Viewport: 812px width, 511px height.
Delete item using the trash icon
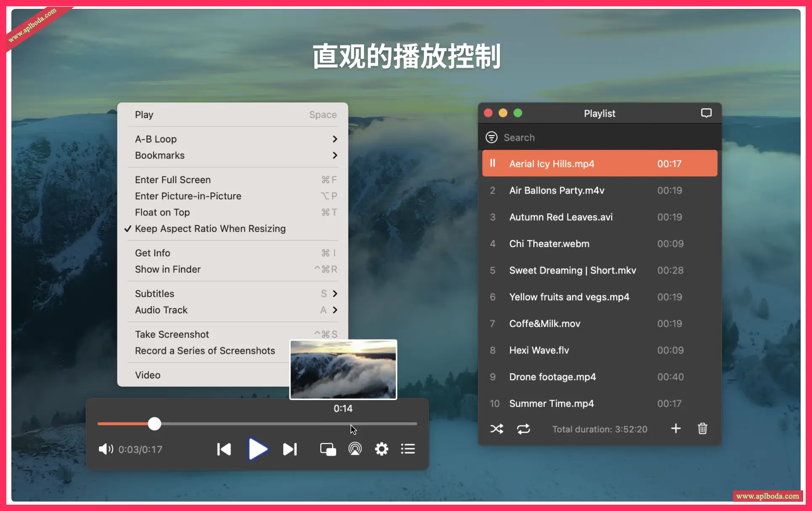[x=702, y=428]
